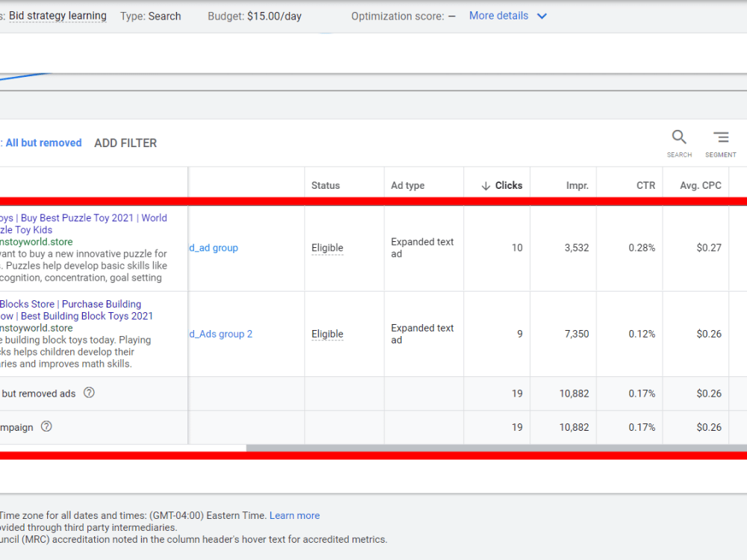Click Expanded text ad in building blocks row
This screenshot has width=747, height=560.
pos(422,334)
